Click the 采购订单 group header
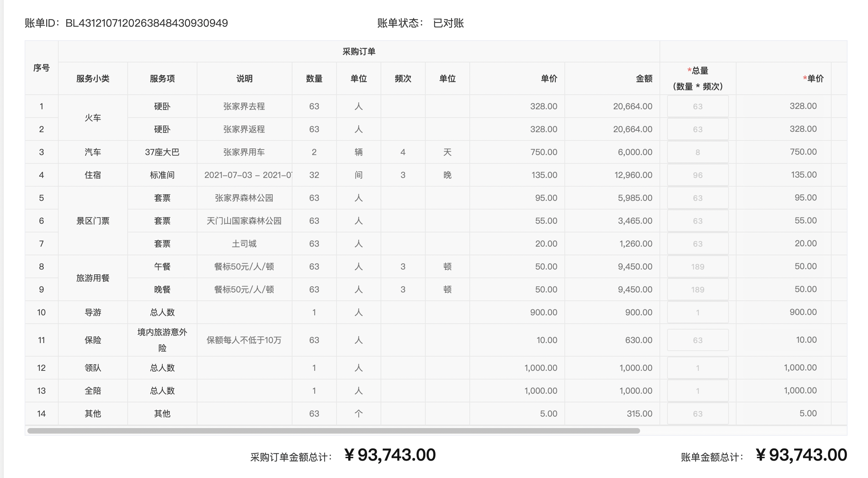The image size is (868, 478). (x=359, y=52)
